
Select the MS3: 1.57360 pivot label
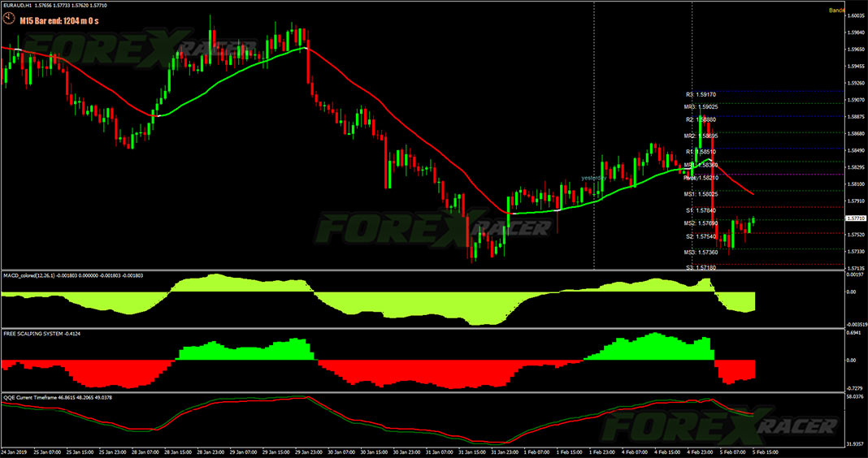700,253
